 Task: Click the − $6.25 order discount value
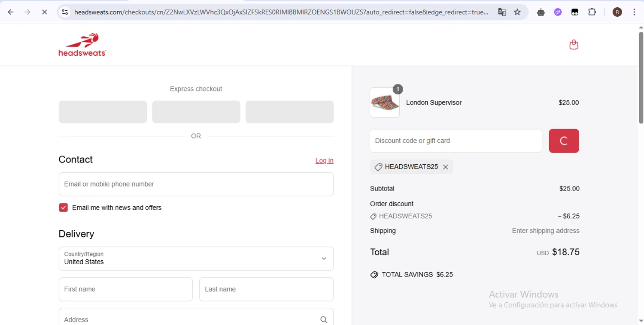point(569,216)
